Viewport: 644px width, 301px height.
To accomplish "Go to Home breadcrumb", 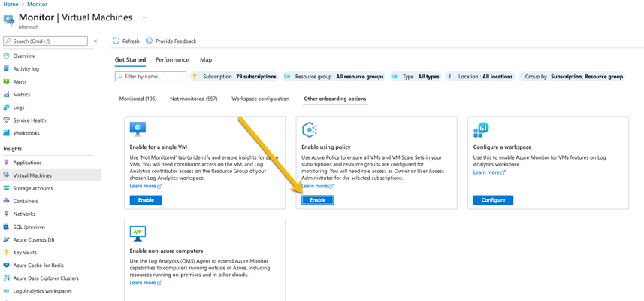I will (11, 4).
